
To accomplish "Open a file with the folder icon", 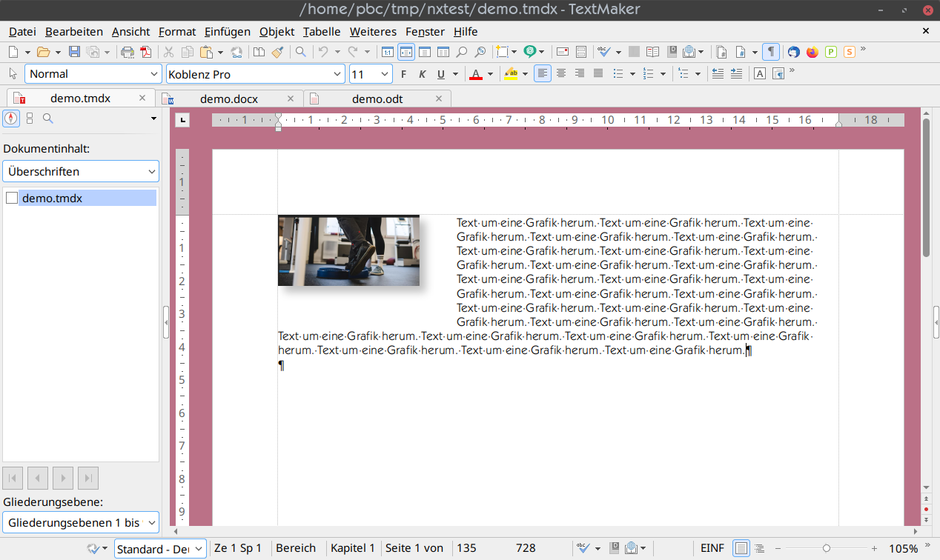I will coord(43,52).
